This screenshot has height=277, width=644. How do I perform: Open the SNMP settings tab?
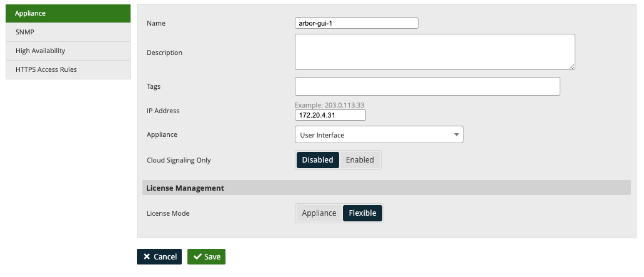click(67, 32)
